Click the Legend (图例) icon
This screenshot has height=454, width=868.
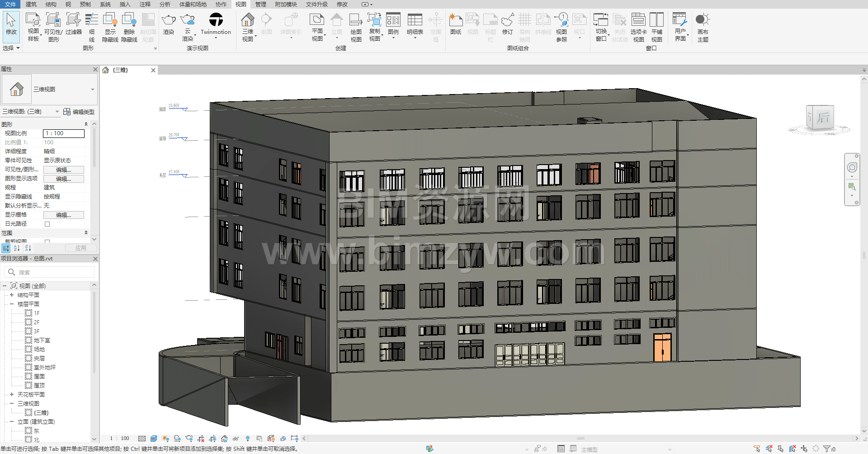coord(393,20)
